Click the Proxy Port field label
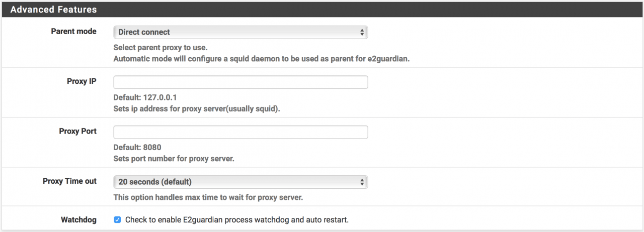The image size is (644, 232). (x=77, y=131)
